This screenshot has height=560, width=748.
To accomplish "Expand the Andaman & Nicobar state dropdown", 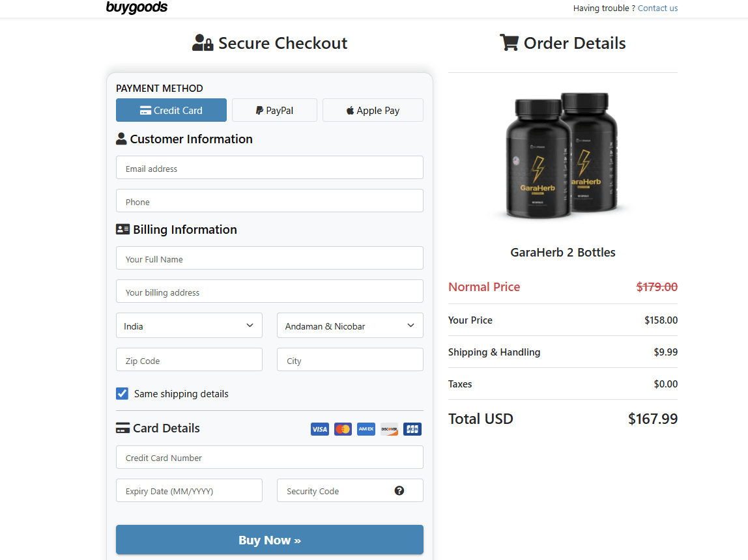I will pos(350,325).
